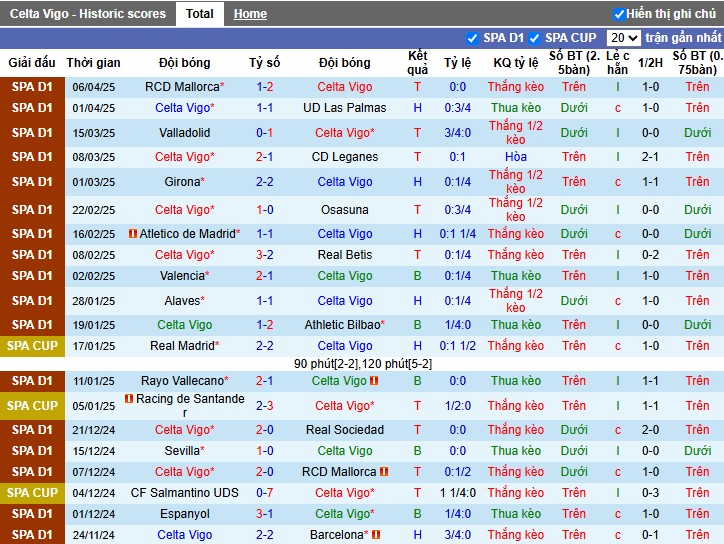The height and width of the screenshot is (544, 724).
Task: Click the 2-3 score on 05/01/25
Action: pyautogui.click(x=265, y=406)
